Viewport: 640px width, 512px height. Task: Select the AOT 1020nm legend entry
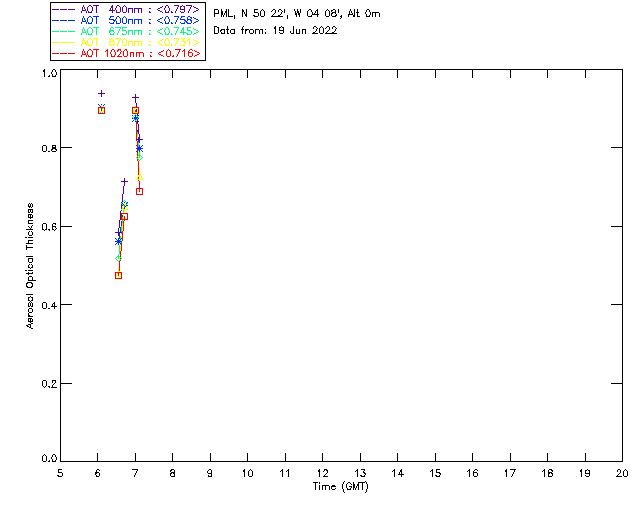[126, 53]
